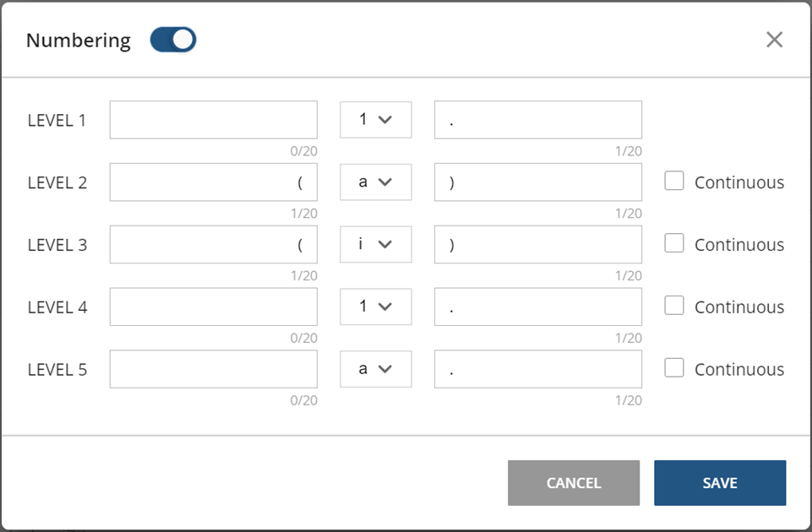Toggle the Numbering switch off
This screenshot has height=532, width=812.
tap(172, 39)
